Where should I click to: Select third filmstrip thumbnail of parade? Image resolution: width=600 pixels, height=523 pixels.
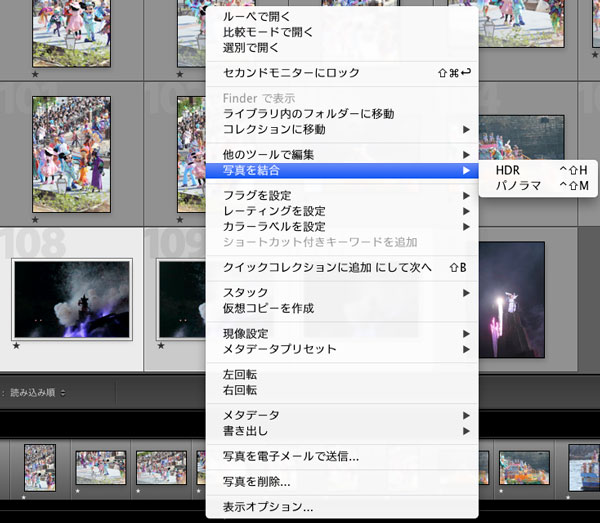[x=161, y=468]
